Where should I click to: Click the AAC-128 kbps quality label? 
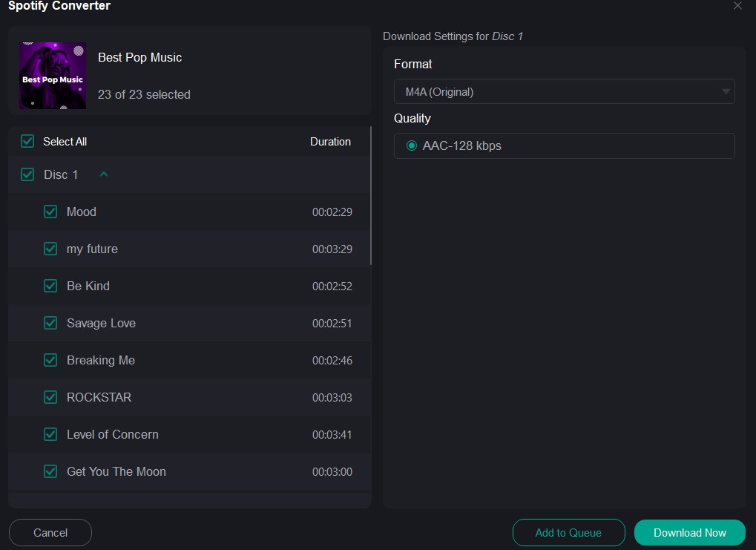click(462, 145)
